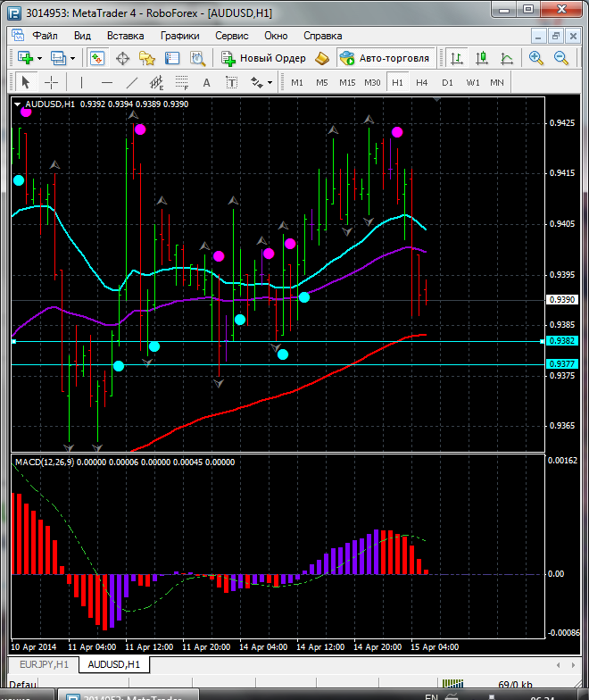Select the Crosshair tool

click(x=52, y=82)
